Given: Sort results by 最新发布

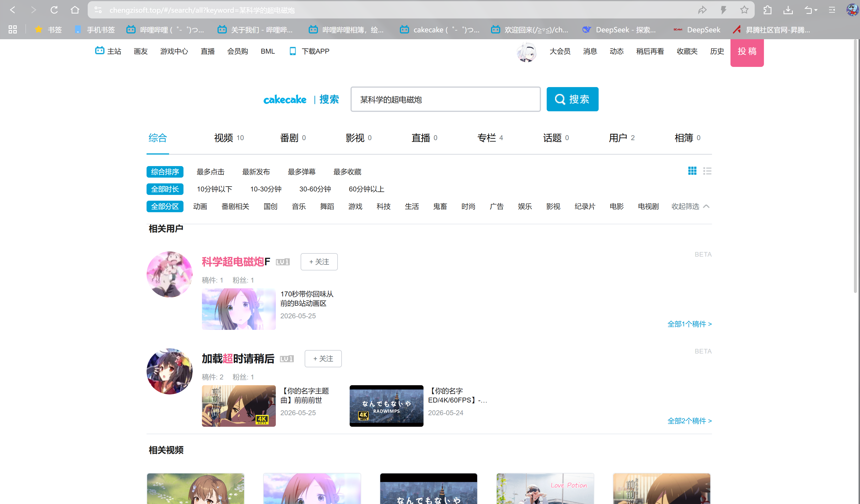Looking at the screenshot, I should click(x=256, y=172).
